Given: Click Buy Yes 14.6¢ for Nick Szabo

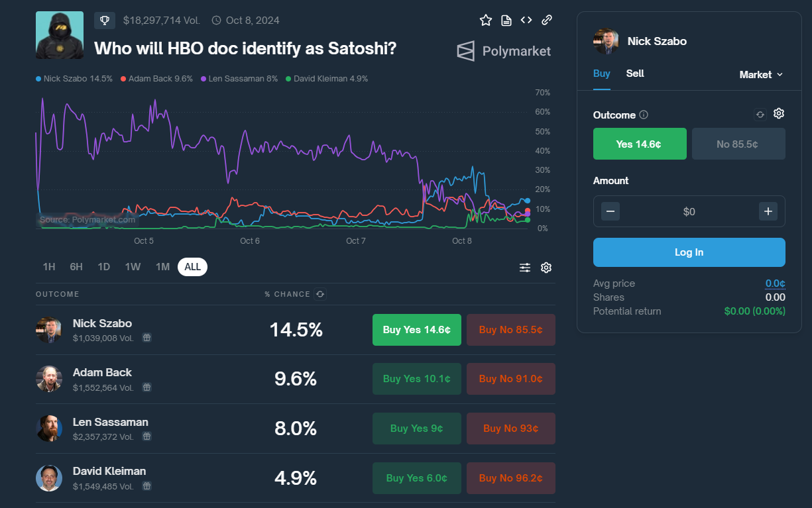Looking at the screenshot, I should (417, 330).
